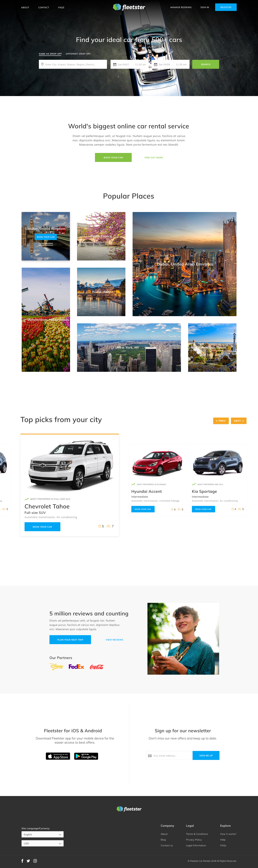Click the green Search button
Screen dimensions: 258x868
point(206,64)
